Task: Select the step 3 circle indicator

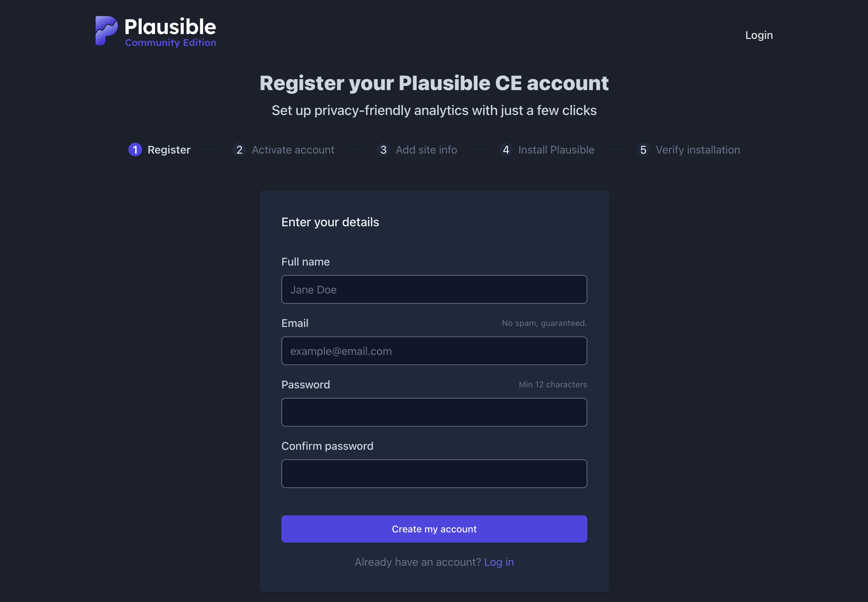Action: [x=383, y=150]
